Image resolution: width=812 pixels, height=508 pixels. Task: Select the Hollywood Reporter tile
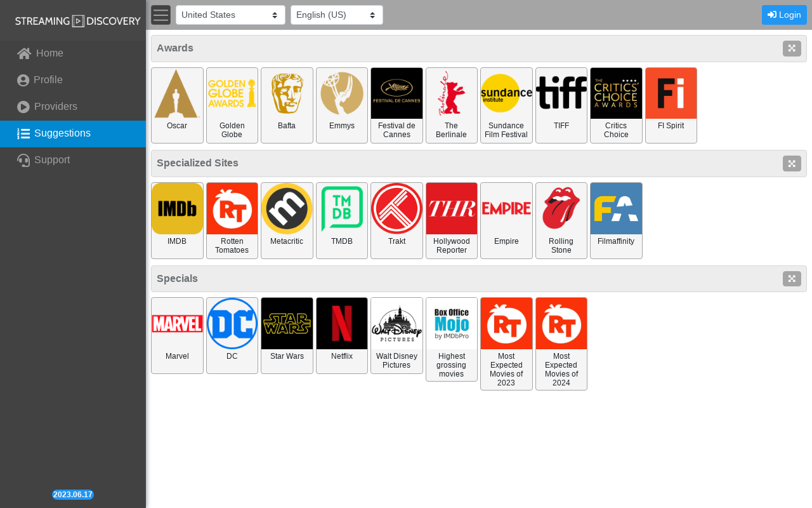pos(452,220)
